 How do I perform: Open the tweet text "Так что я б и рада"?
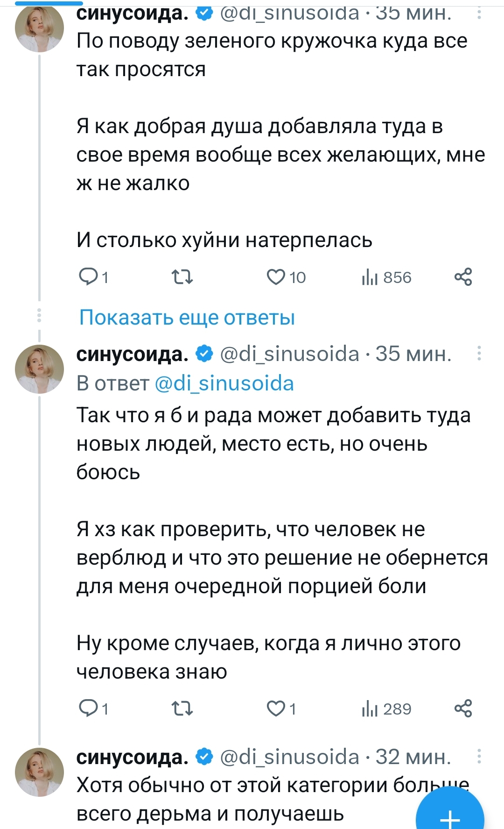[273, 444]
